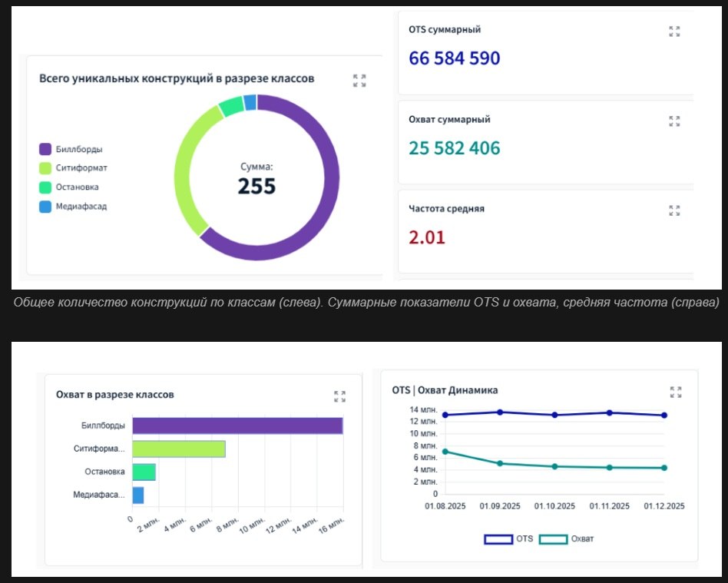
Task: Click the average frequency value 2.01
Action: (x=427, y=237)
